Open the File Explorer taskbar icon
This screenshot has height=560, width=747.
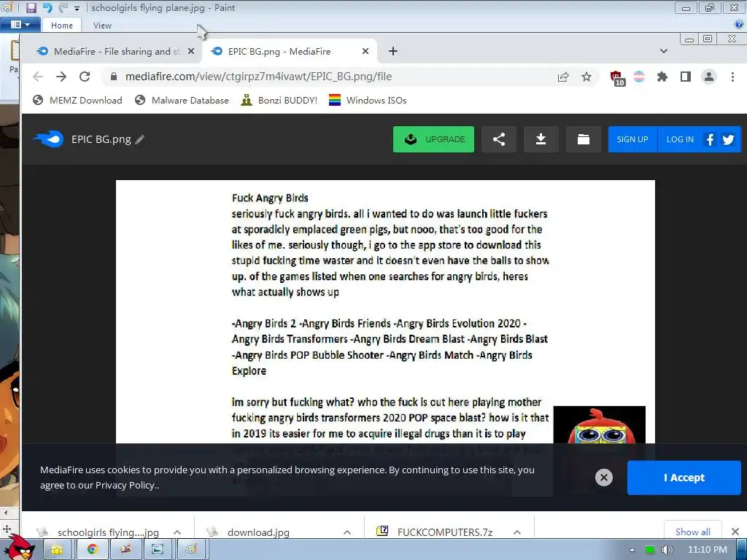(x=57, y=550)
